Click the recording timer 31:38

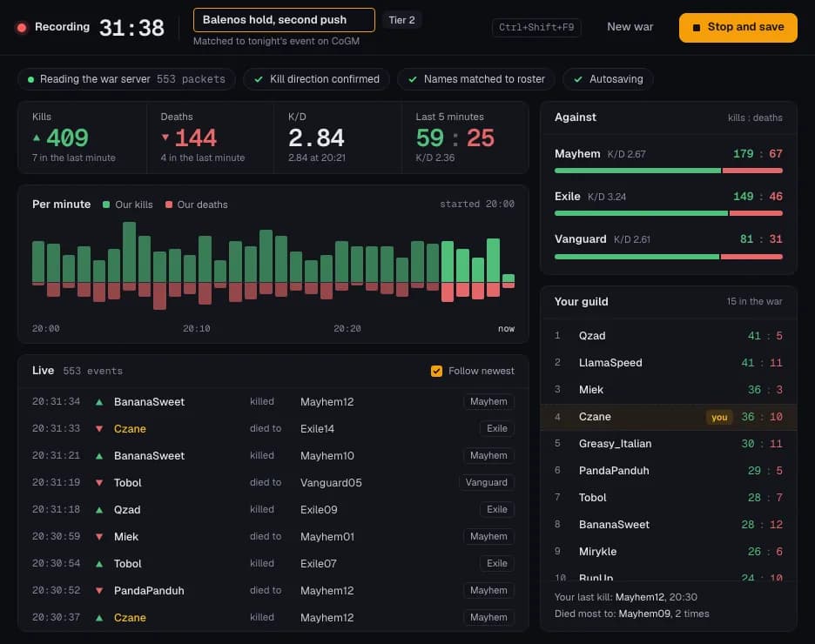tap(131, 28)
